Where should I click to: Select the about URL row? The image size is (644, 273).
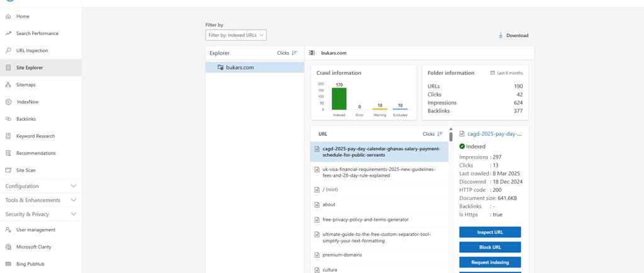(379, 204)
